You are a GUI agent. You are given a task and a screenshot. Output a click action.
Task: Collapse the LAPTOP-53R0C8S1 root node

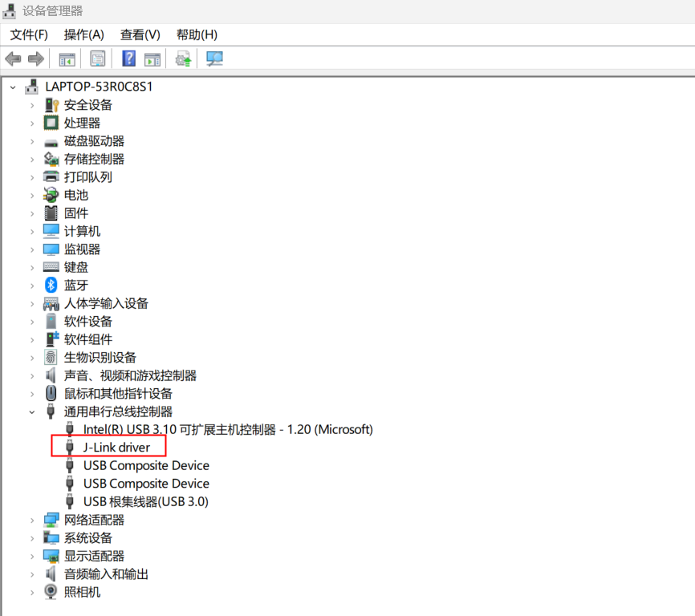pyautogui.click(x=14, y=87)
